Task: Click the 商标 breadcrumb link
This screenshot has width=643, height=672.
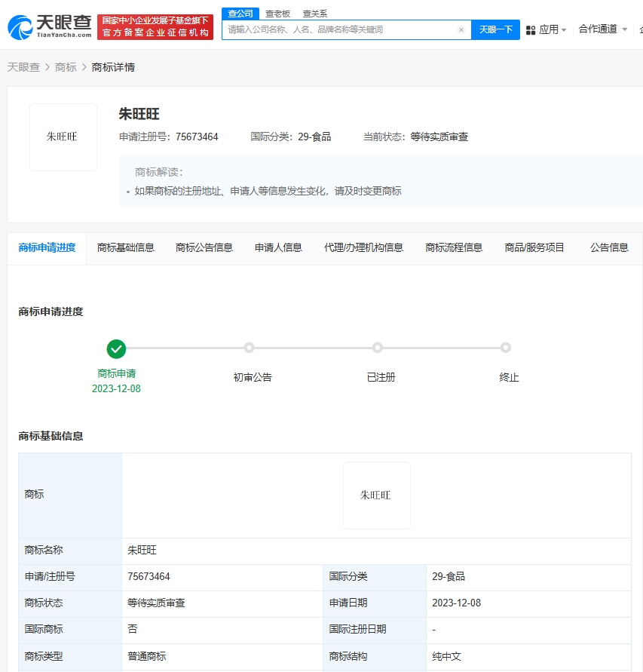Action: [x=66, y=67]
